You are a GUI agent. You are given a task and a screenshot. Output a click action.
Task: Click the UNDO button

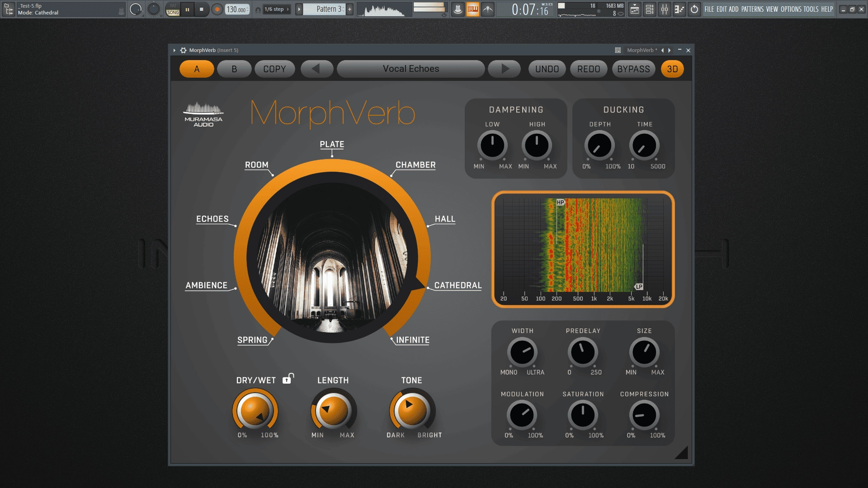point(547,69)
